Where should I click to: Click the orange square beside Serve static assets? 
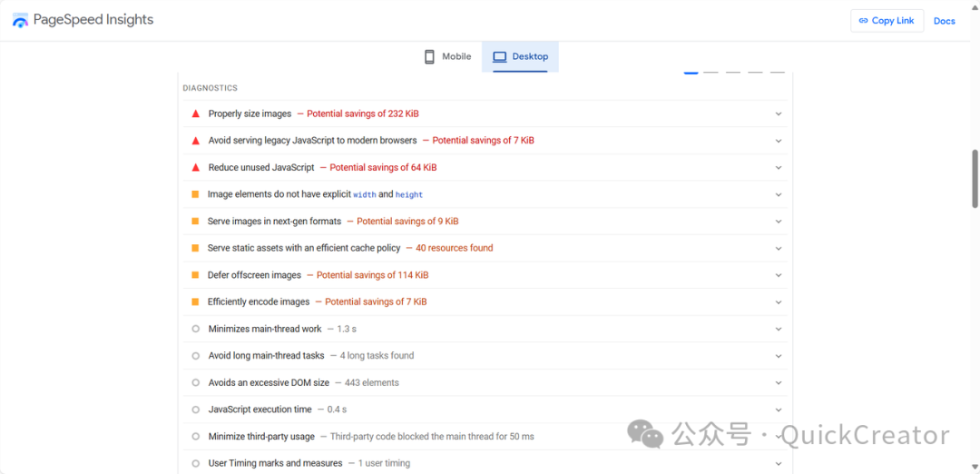coord(195,248)
